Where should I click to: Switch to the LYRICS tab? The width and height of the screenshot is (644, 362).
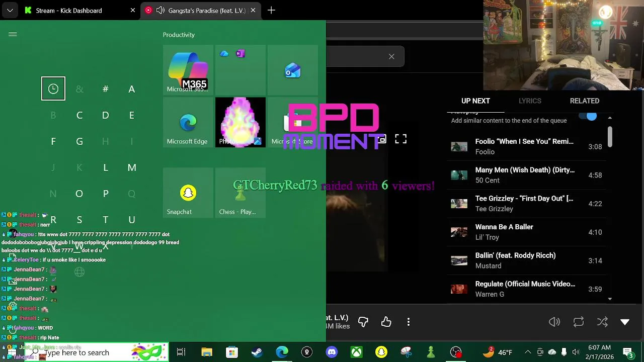pos(530,101)
